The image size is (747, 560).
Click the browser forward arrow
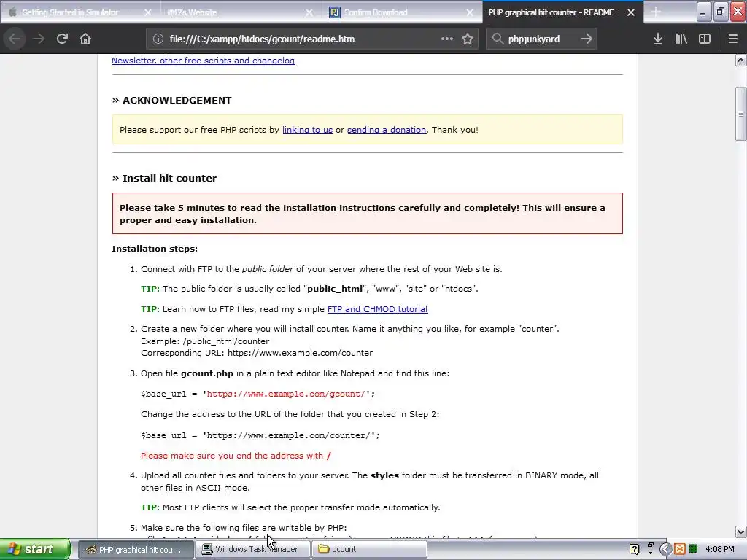pos(39,39)
